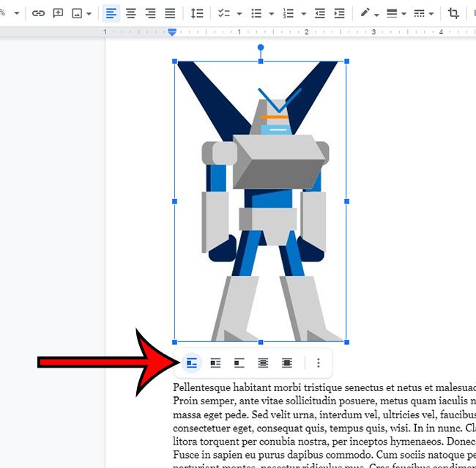
Task: Set image to Break text layout
Action: [239, 363]
